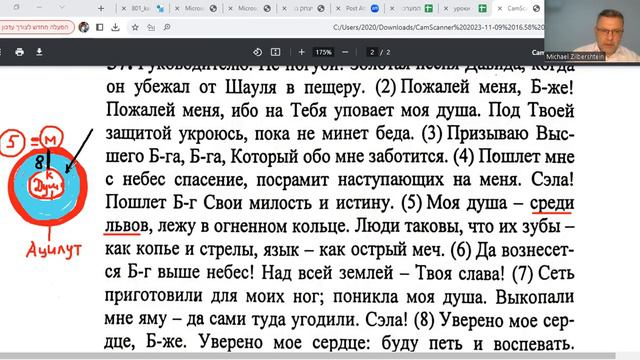Switch to the Post At tab
The image size is (640, 360).
pyautogui.click(x=357, y=8)
